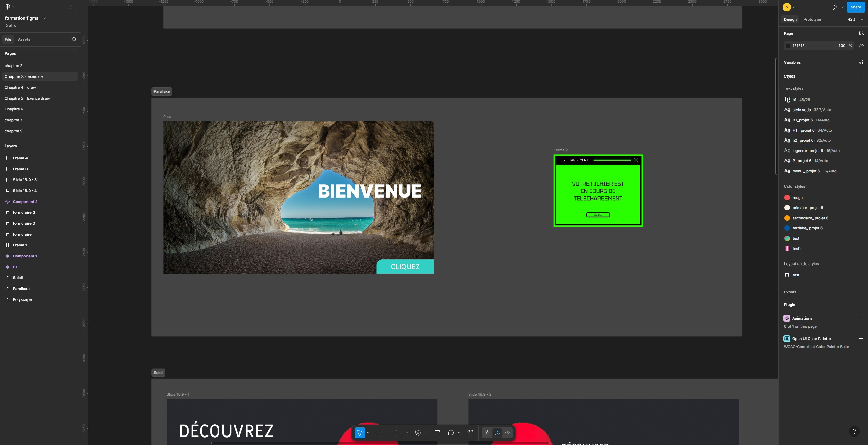
Task: Select the Soleil section label
Action: [x=158, y=373]
